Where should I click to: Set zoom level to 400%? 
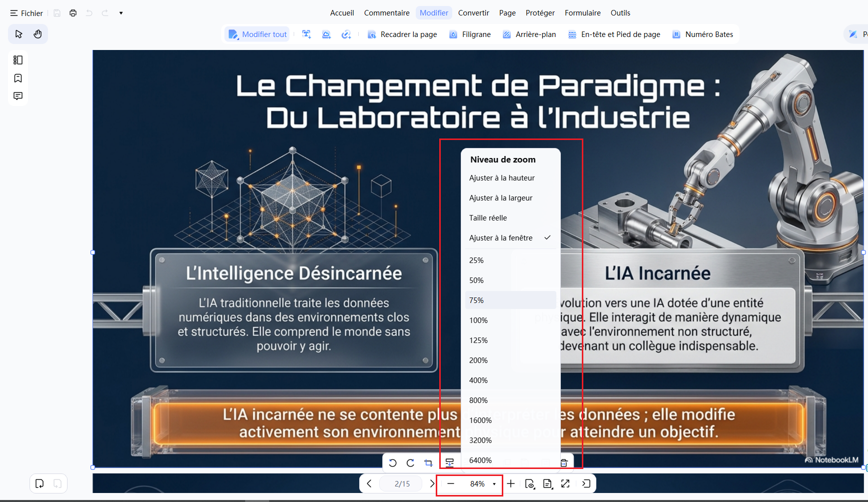(x=510, y=380)
